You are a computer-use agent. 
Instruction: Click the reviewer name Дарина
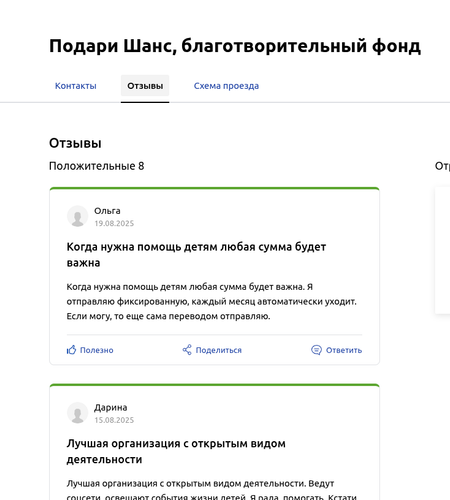111,408
